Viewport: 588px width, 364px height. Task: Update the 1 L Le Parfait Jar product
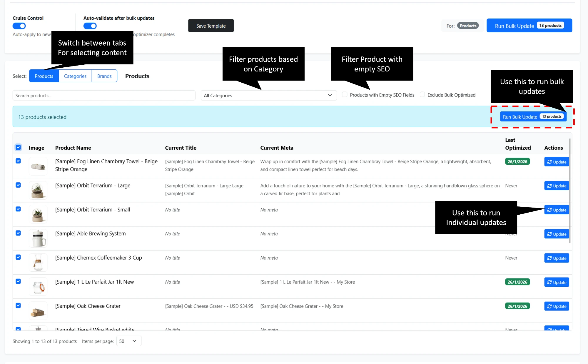pos(556,282)
